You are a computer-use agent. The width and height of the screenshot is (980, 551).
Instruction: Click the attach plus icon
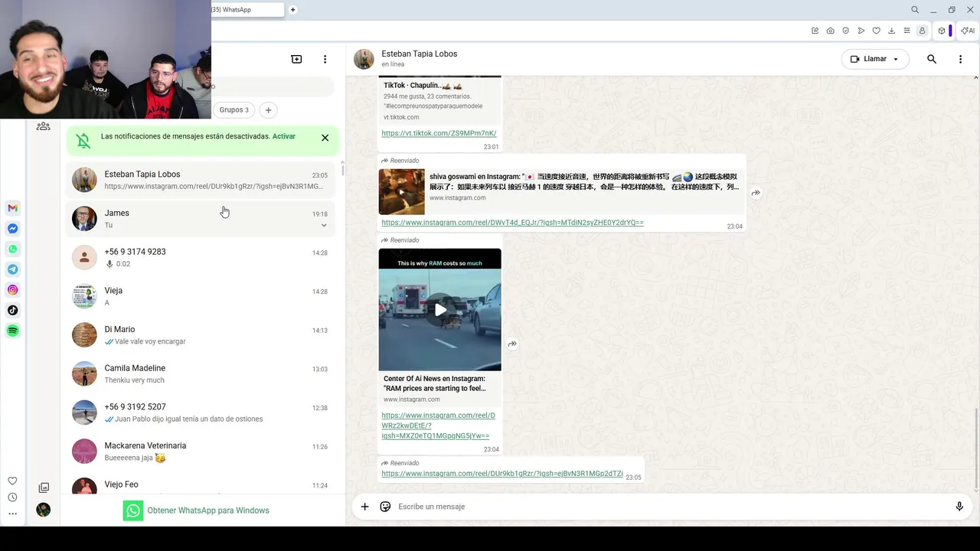[364, 507]
